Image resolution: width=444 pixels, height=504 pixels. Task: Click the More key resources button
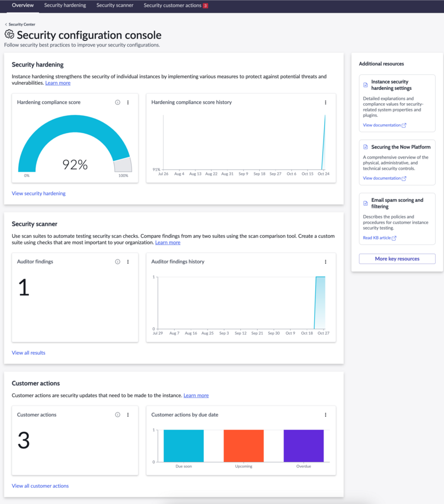pyautogui.click(x=397, y=259)
